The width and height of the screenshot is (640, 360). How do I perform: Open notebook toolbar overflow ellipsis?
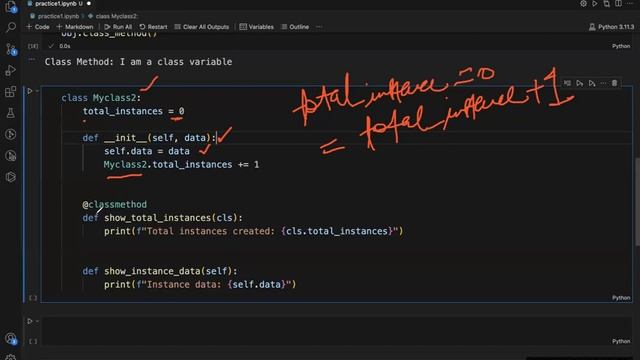(319, 27)
